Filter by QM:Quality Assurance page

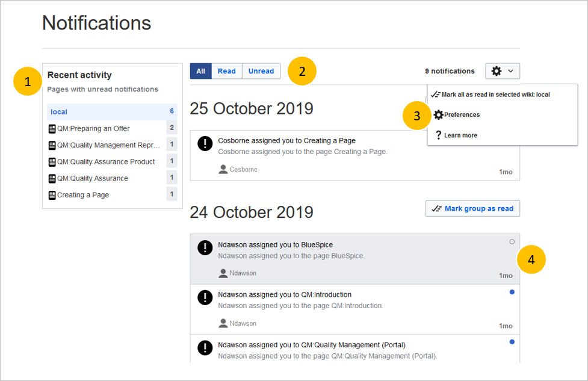112,178
